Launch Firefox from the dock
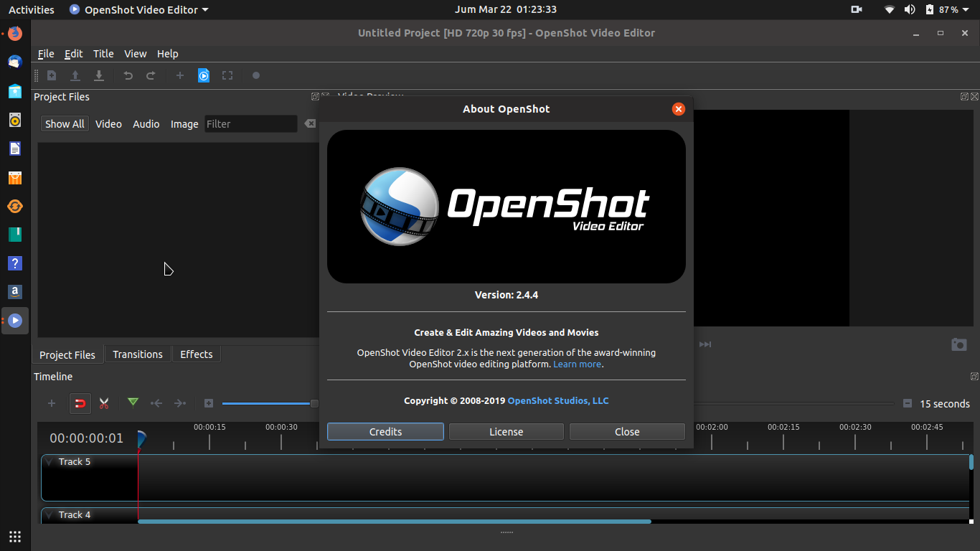This screenshot has height=551, width=980. (15, 33)
